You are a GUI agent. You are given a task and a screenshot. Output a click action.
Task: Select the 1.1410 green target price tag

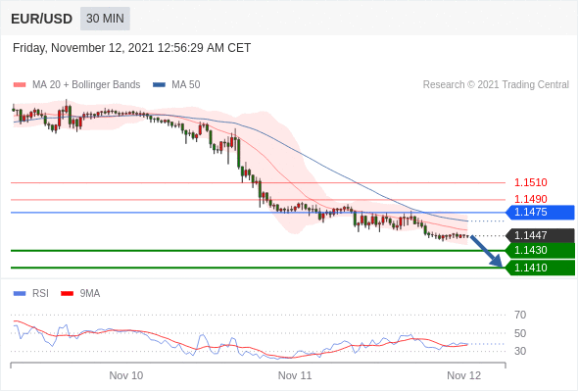(540, 268)
